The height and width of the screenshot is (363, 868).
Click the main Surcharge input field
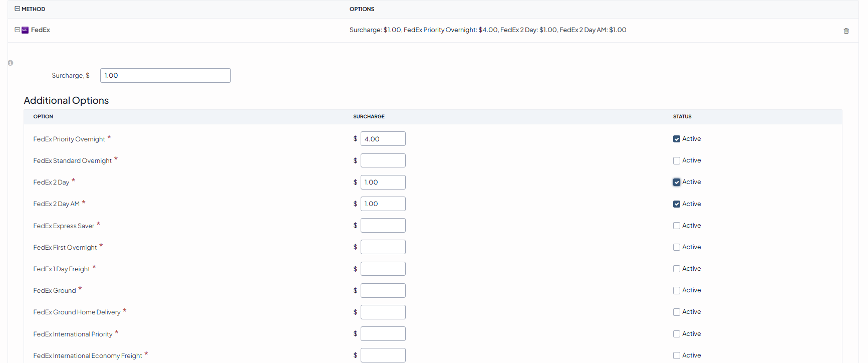(165, 76)
